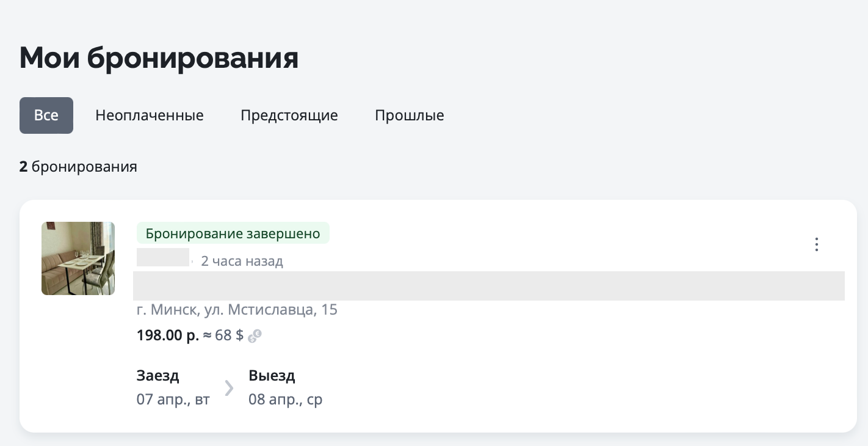Image resolution: width=868 pixels, height=446 pixels.
Task: Click the currency conversion coins icon
Action: pyautogui.click(x=255, y=335)
